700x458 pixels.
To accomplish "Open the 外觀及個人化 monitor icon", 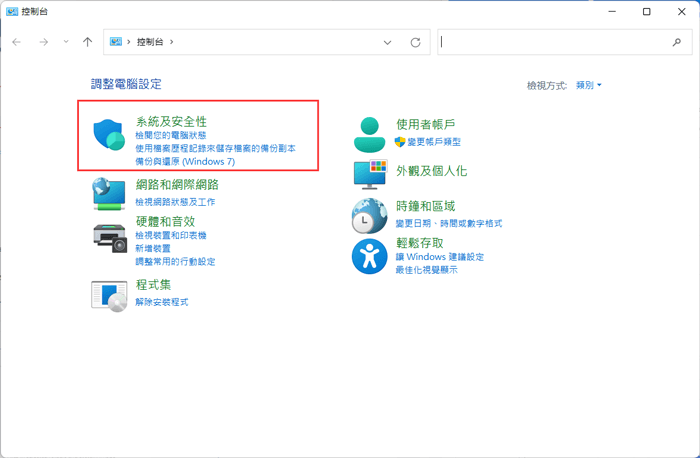I will click(370, 175).
